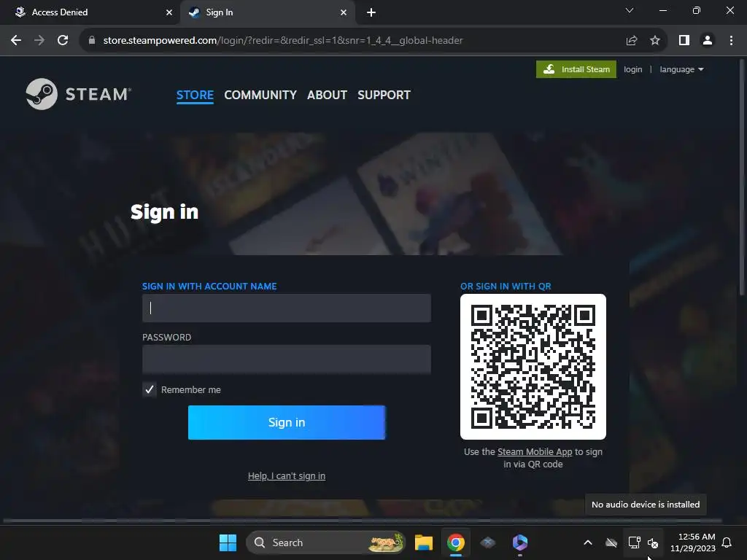This screenshot has width=747, height=560.
Task: Open a new browser tab
Action: [x=371, y=12]
